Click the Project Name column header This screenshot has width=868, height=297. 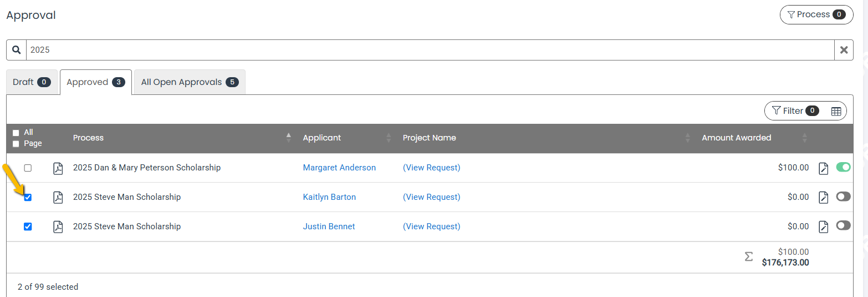pos(430,138)
